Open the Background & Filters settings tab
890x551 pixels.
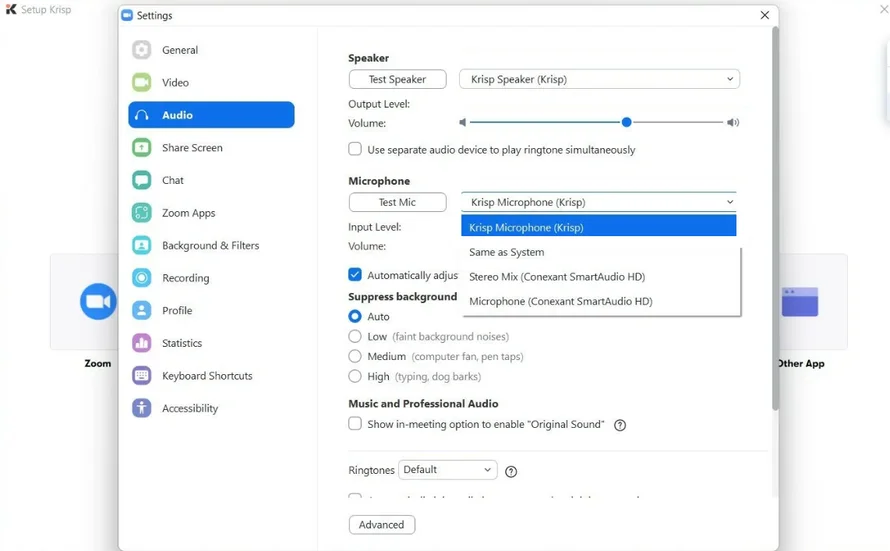[211, 246]
